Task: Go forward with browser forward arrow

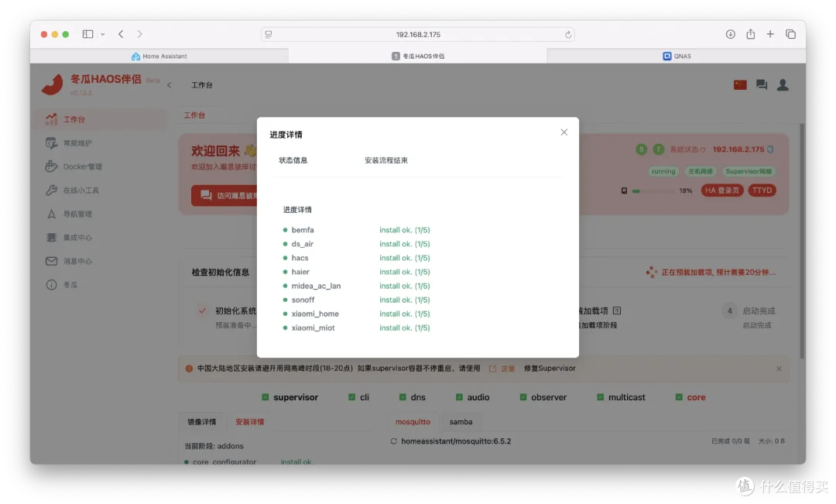Action: (139, 34)
